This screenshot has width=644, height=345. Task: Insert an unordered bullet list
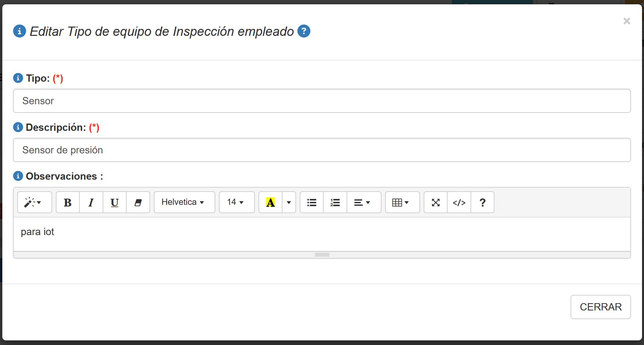coord(312,202)
